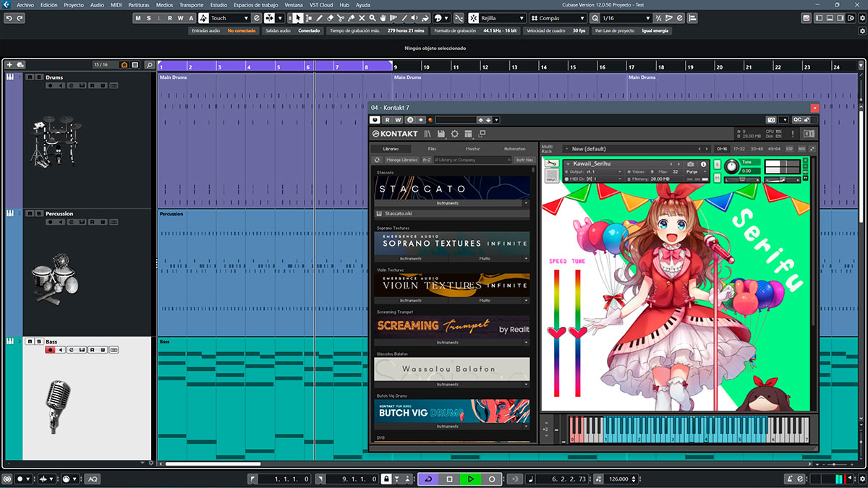Solo the Kawaii_Serihu instrument in Kontakt
Screen dimensions: 868x488
point(717,164)
